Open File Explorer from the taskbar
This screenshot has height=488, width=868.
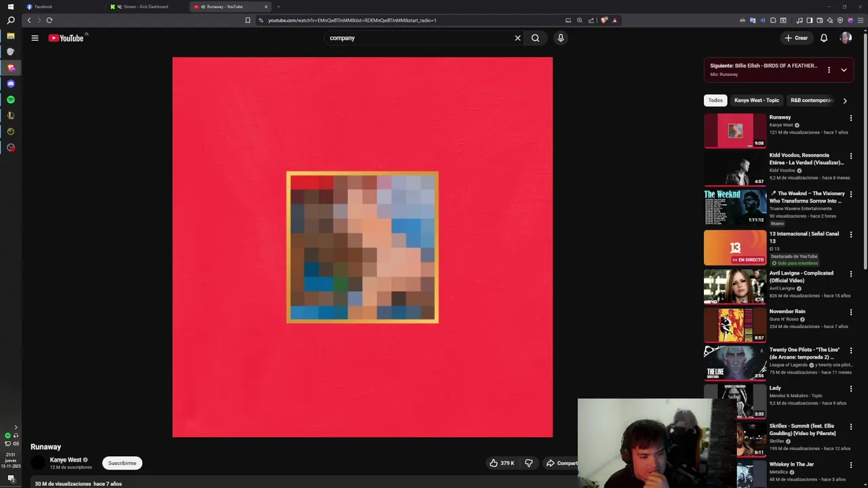point(10,36)
